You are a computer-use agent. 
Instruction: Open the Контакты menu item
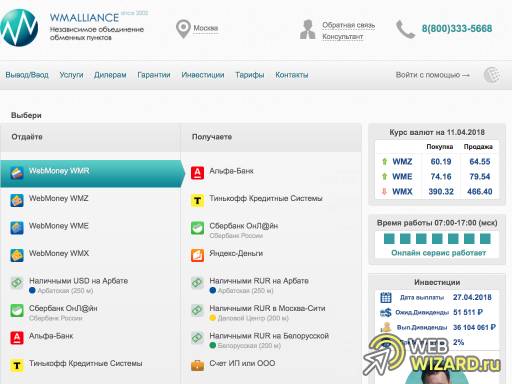click(292, 75)
